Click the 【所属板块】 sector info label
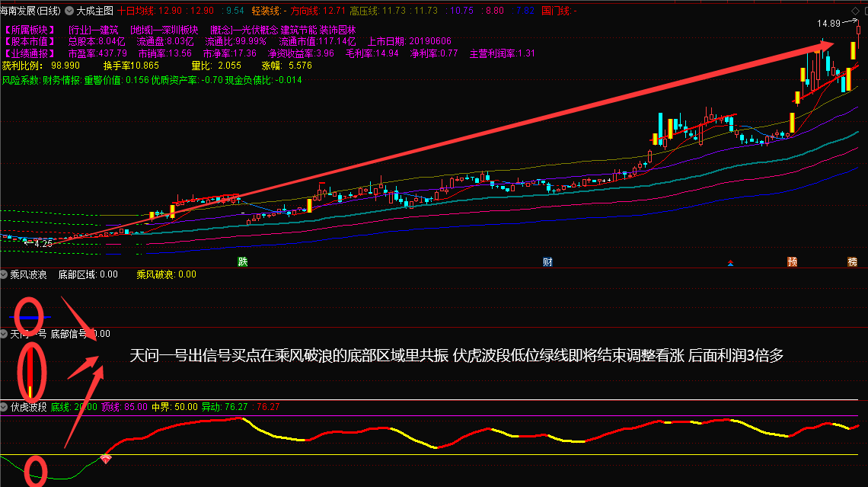This screenshot has width=868, height=487. click(29, 30)
